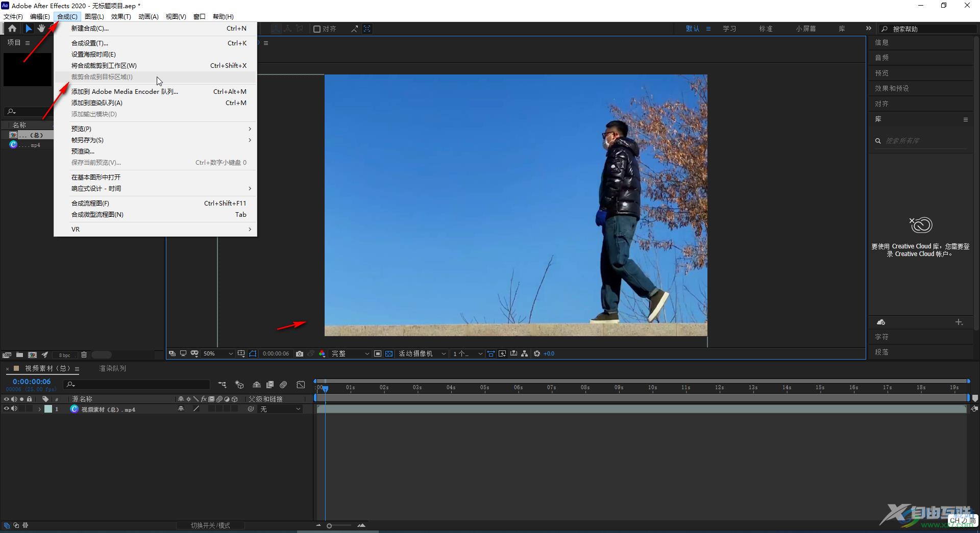Switch to 学习 workspace
The height and width of the screenshot is (533, 980).
click(729, 29)
